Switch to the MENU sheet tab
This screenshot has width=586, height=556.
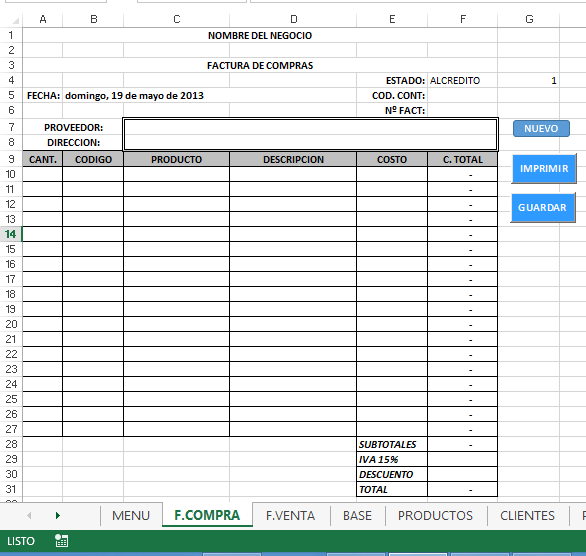(131, 516)
